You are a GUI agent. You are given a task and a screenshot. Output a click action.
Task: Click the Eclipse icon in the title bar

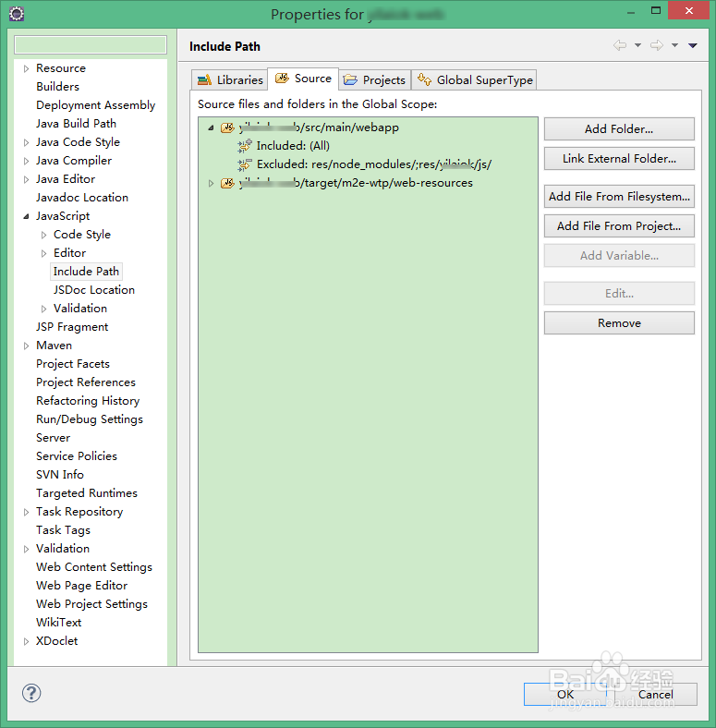click(17, 14)
